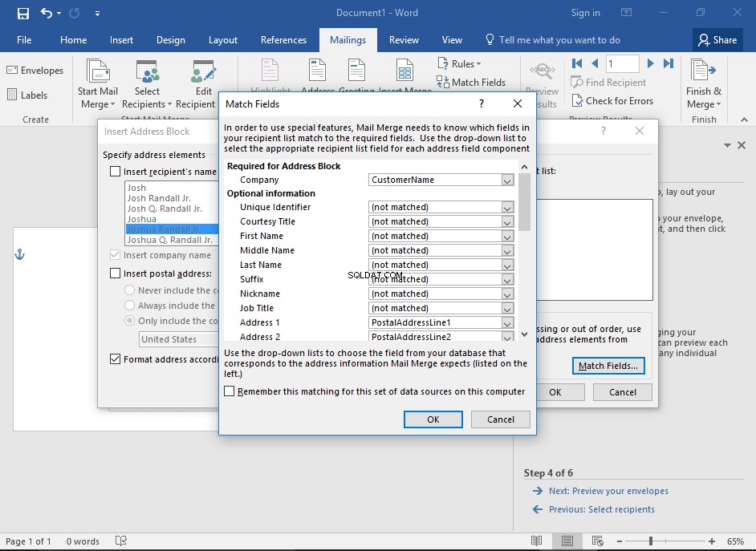Open the Select Recipients menu
Image resolution: width=756 pixels, height=551 pixels.
(147, 83)
